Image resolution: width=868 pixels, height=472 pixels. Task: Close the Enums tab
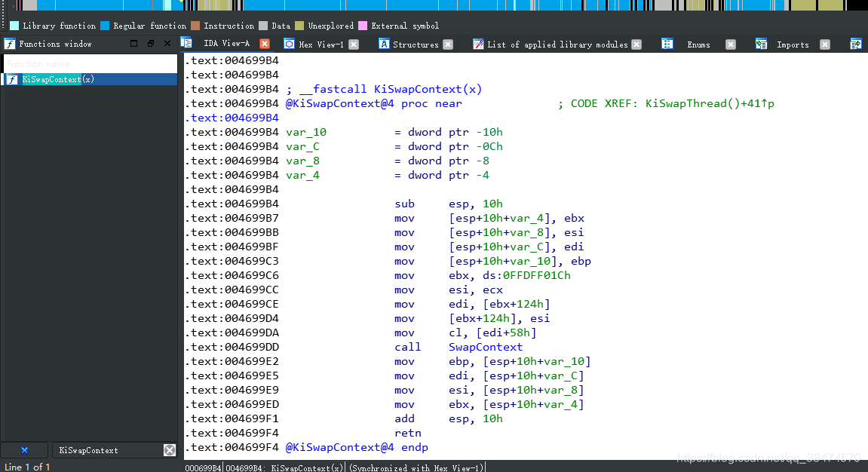click(x=731, y=44)
